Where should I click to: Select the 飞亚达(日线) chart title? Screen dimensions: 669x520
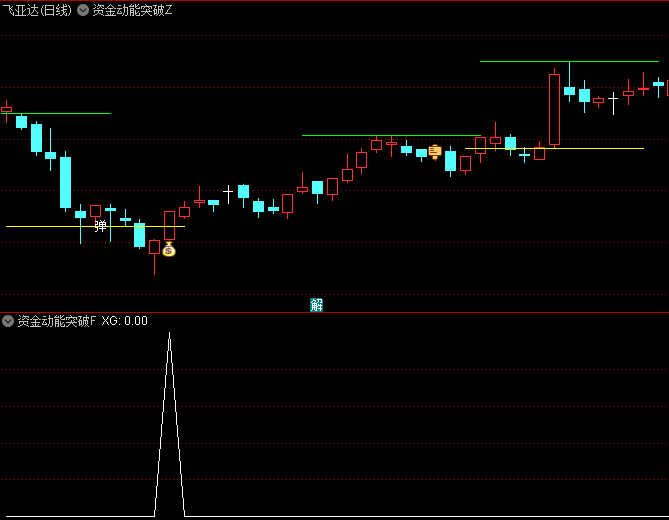pyautogui.click(x=37, y=10)
